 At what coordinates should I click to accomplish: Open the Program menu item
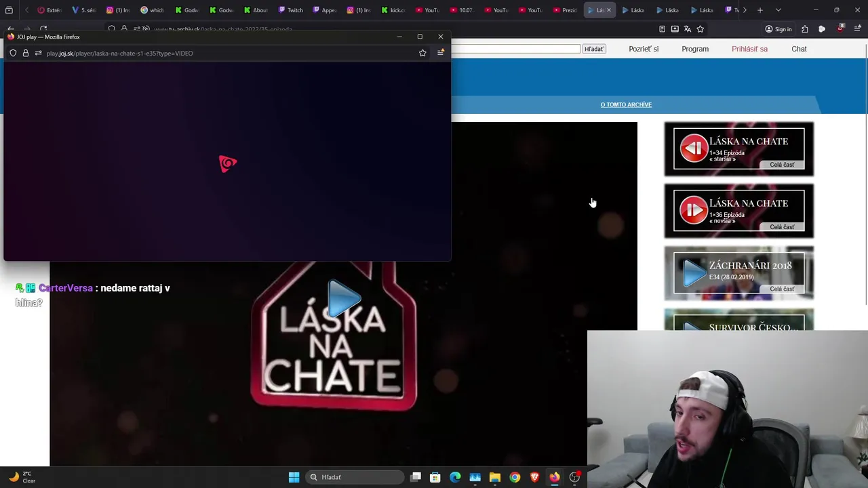[x=695, y=49]
